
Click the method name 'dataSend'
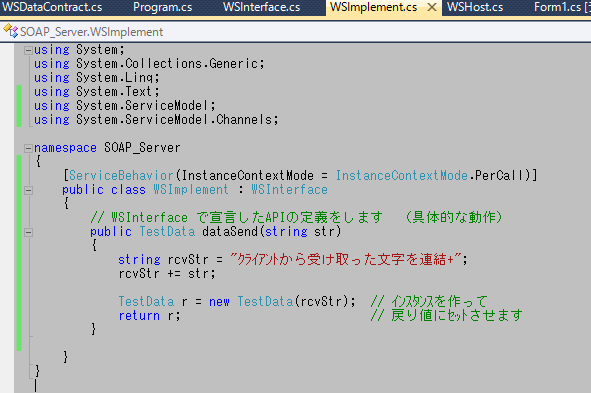click(x=230, y=231)
